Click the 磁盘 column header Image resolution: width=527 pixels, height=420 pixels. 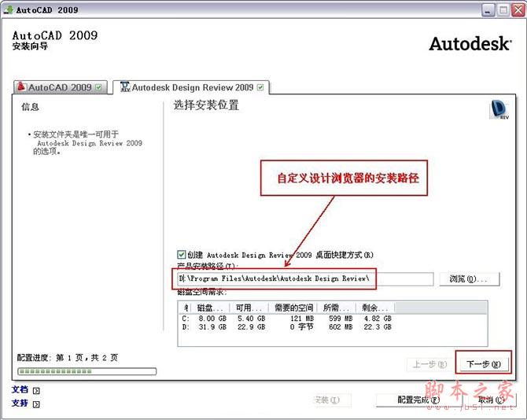(210, 308)
